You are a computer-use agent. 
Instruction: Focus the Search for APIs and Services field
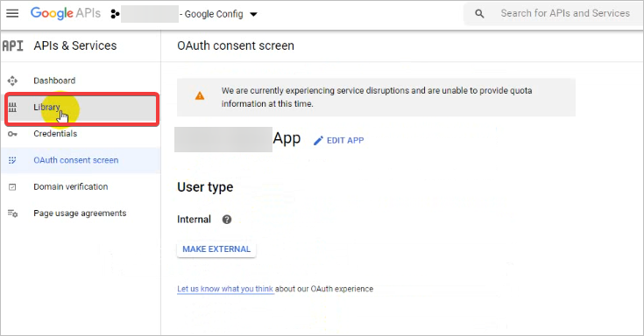(565, 13)
